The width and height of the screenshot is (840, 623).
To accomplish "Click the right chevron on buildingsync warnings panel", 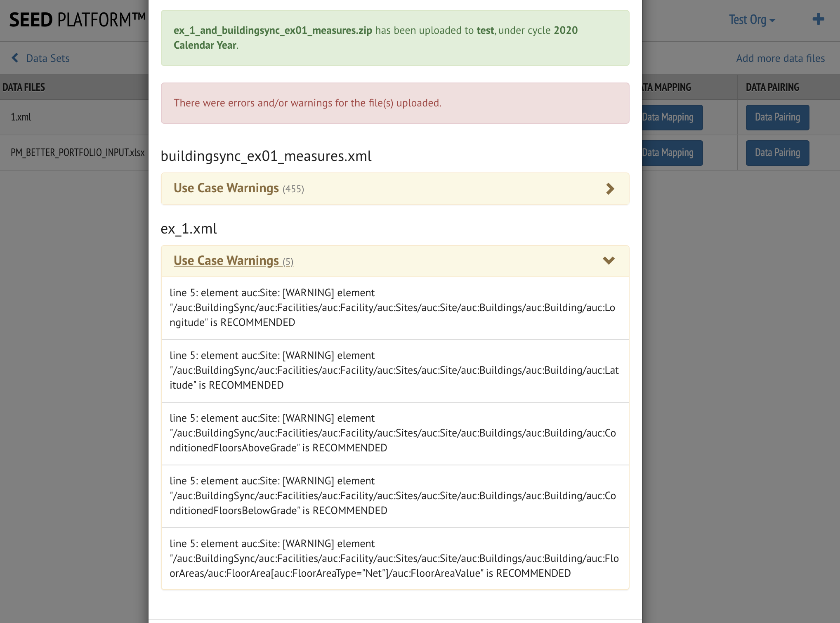I will click(x=610, y=189).
